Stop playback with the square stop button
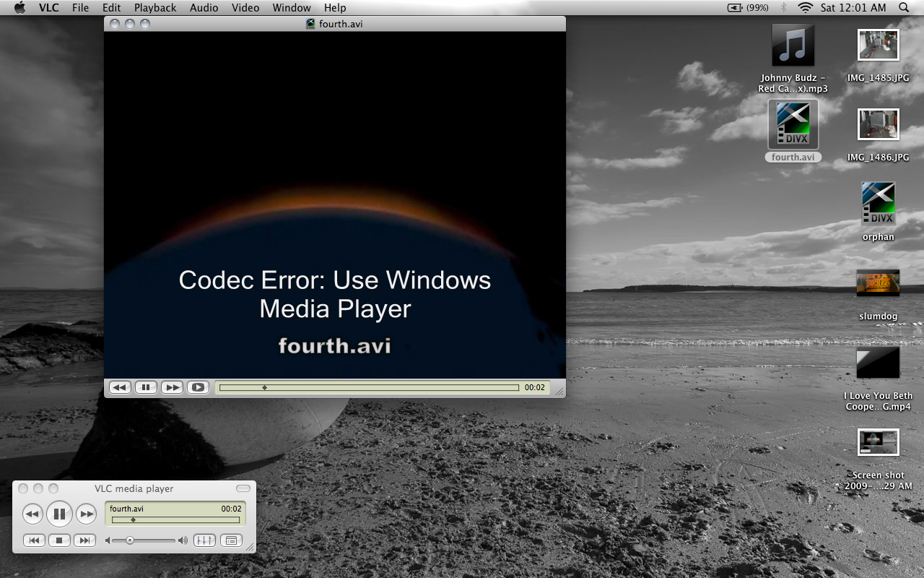This screenshot has width=924, height=578. 60,540
